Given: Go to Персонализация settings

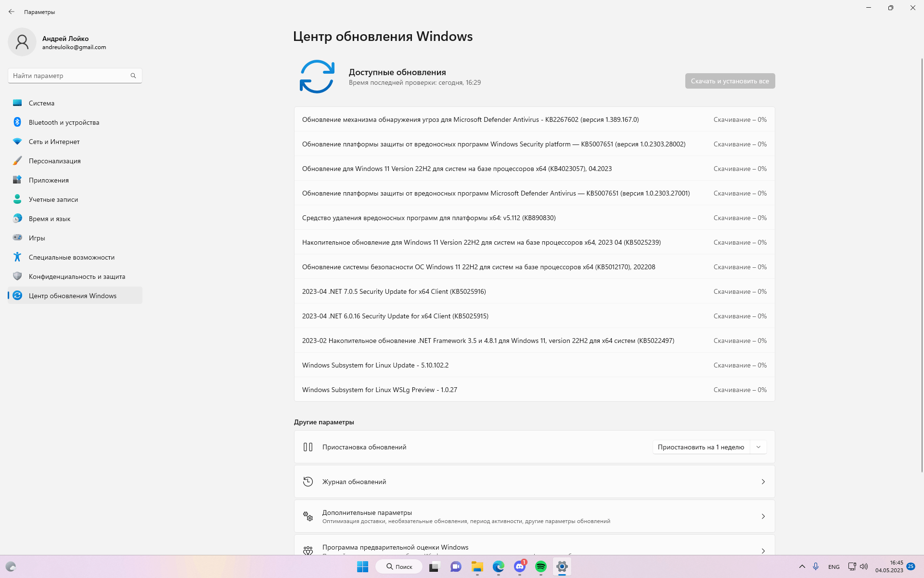Looking at the screenshot, I should [75, 160].
